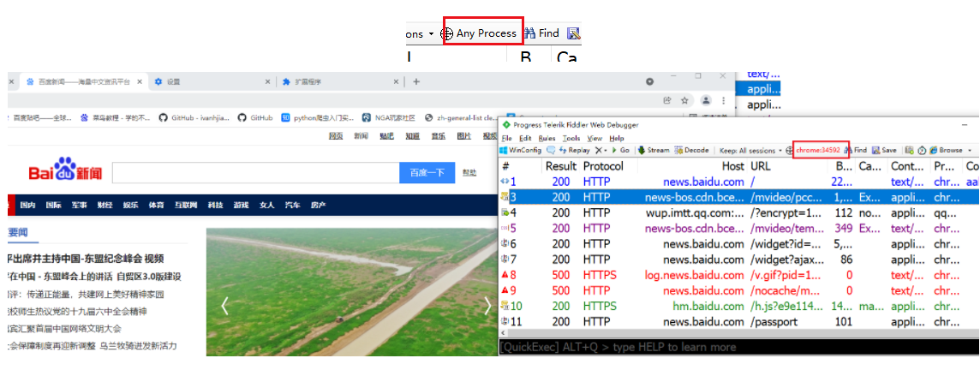This screenshot has height=376, width=980.
Task: Select session 3 news-bos.cdn /mvideo/pcc row
Action: pyautogui.click(x=738, y=197)
